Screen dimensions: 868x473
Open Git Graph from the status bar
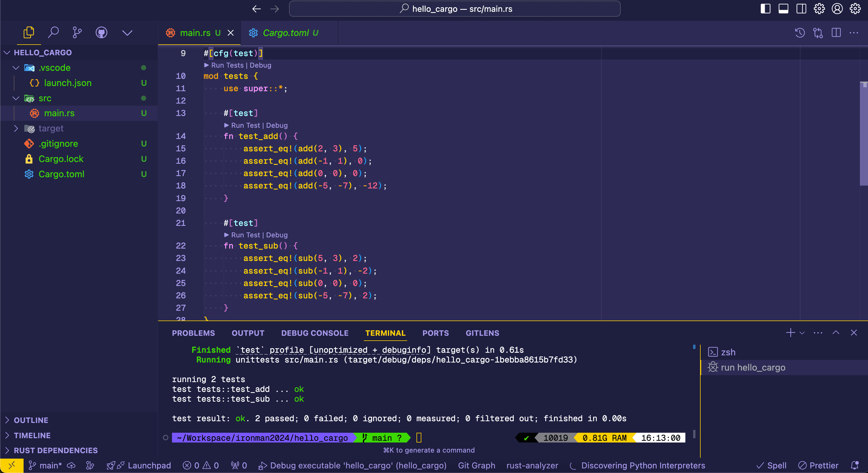477,465
